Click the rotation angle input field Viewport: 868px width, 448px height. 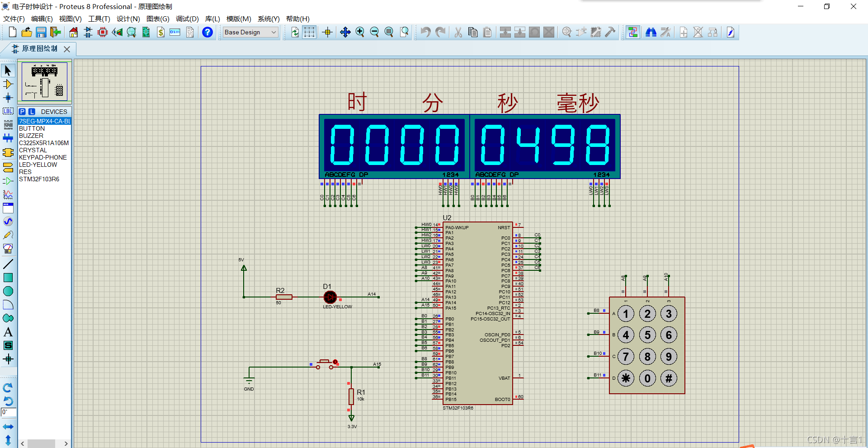9,412
